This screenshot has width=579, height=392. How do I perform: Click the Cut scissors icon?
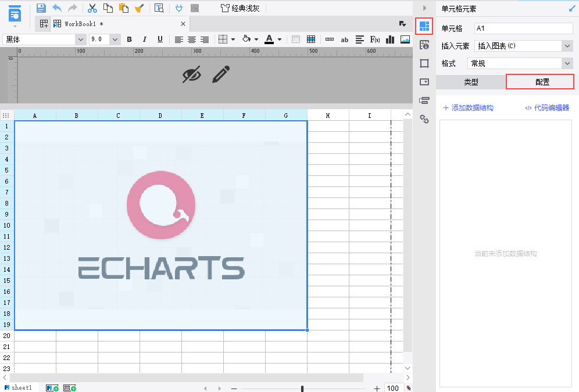(92, 8)
